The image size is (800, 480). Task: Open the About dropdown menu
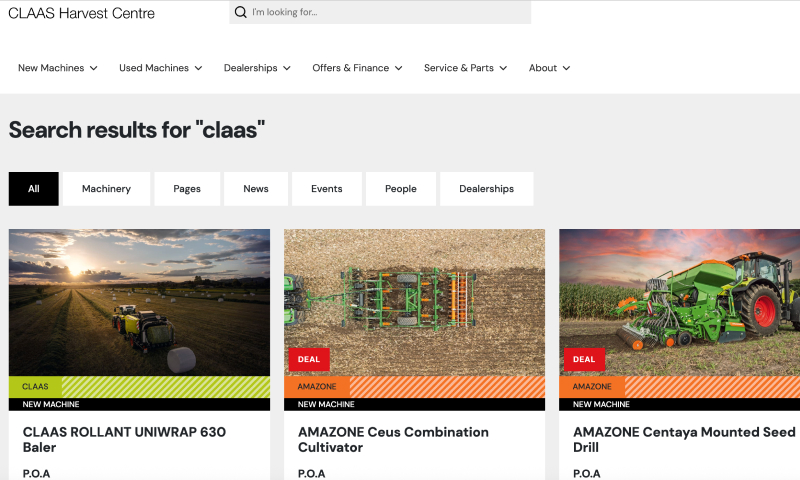pos(549,68)
